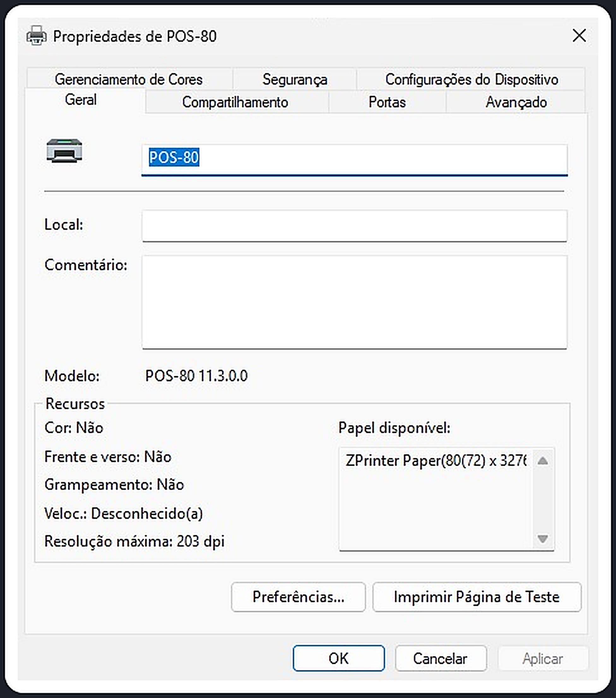Open Configurações do Dispositivo tab
This screenshot has height=698, width=616.
click(471, 79)
